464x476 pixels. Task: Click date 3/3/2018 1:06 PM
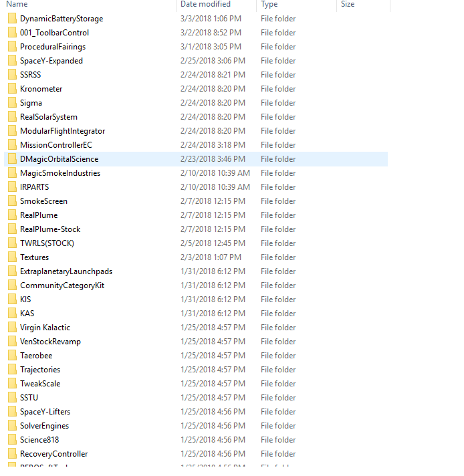tap(211, 19)
